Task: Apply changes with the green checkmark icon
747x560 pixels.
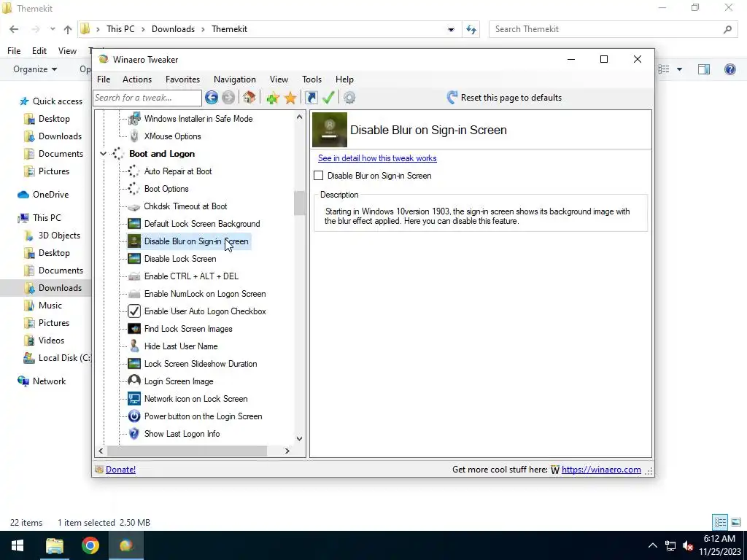Action: tap(328, 98)
